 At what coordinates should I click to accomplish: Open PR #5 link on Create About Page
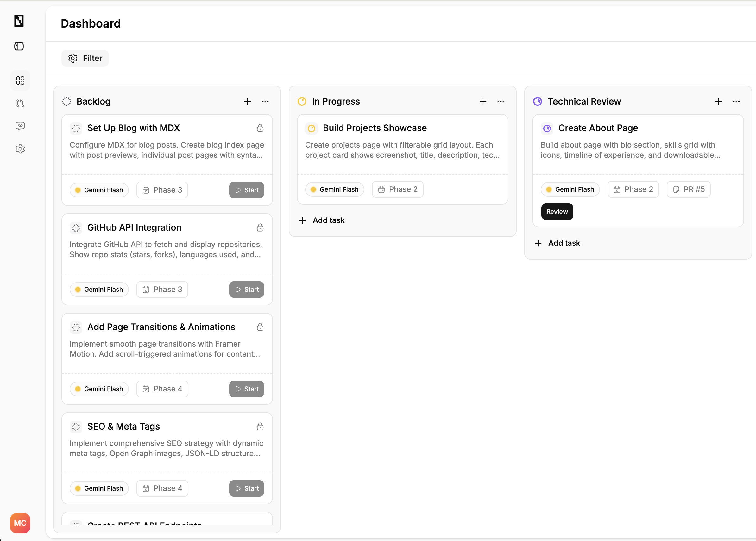pos(689,189)
